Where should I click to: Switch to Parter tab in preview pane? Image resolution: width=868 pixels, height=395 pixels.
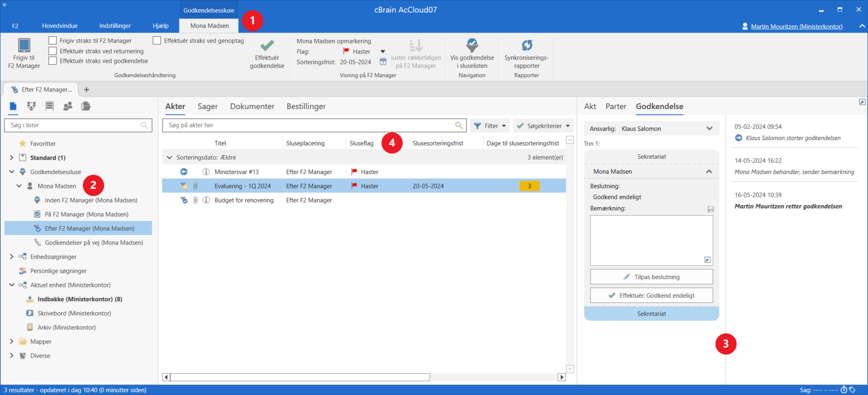pyautogui.click(x=616, y=107)
